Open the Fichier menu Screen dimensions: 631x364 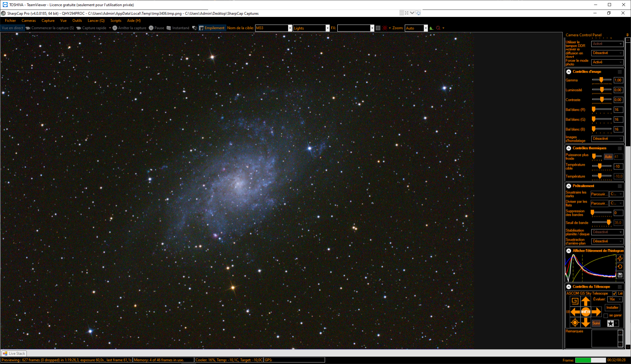(x=10, y=21)
